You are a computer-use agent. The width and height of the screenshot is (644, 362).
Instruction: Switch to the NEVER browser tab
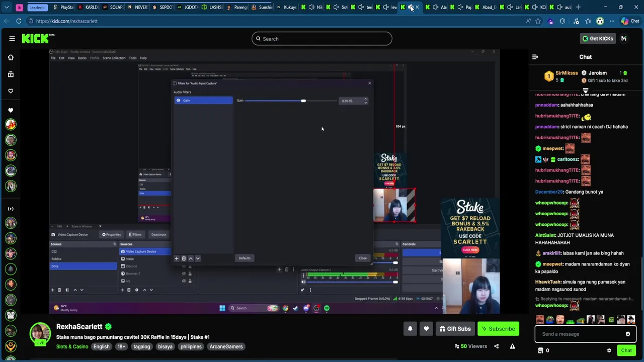click(x=137, y=7)
